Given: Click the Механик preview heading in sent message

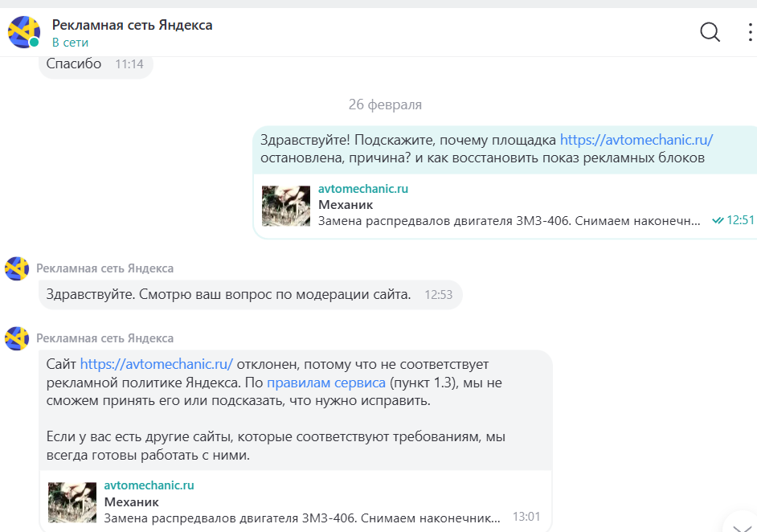Looking at the screenshot, I should pos(346,205).
